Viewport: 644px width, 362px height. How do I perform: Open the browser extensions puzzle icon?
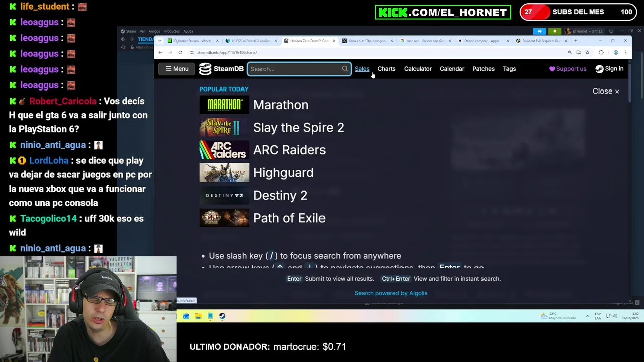[x=601, y=52]
